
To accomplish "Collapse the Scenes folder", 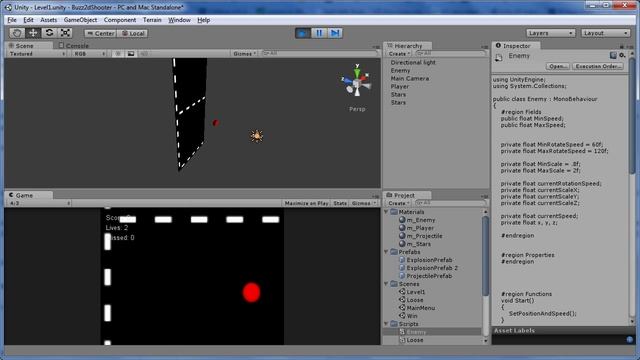I will coord(387,284).
